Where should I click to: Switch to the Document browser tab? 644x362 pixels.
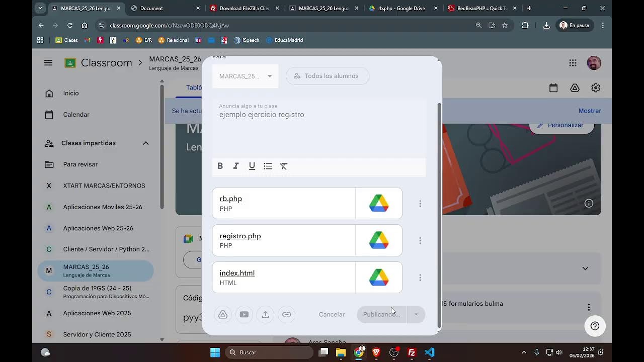point(166,8)
